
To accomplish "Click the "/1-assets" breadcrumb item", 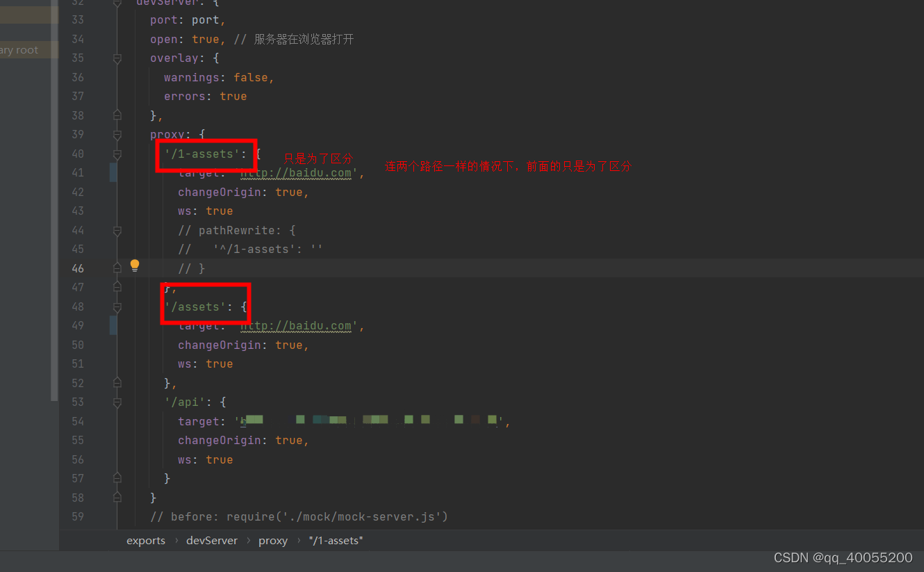I will 336,540.
